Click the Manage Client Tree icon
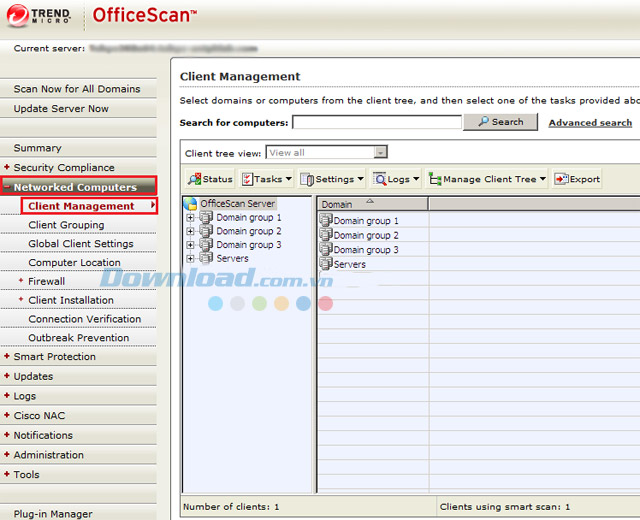The width and height of the screenshot is (640, 520). coord(435,179)
